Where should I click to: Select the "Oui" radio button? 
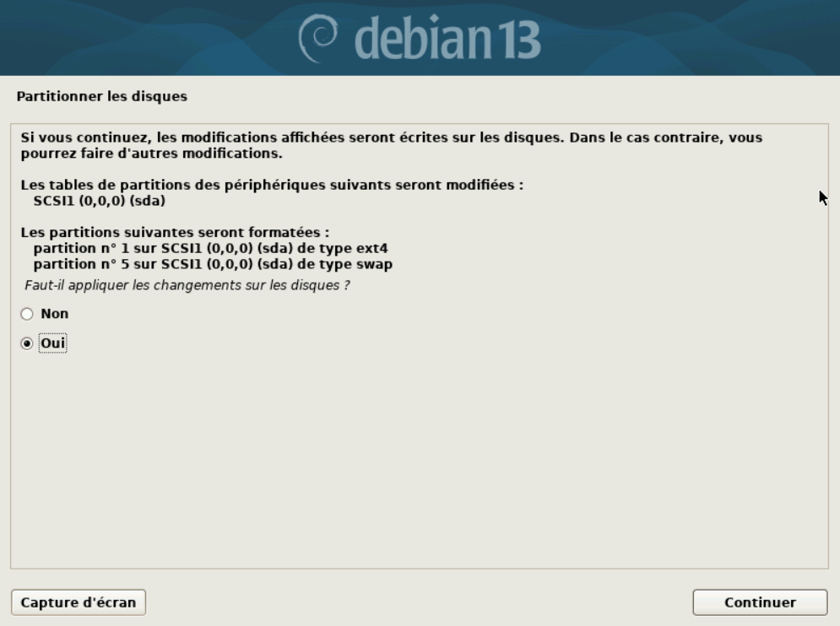[27, 343]
